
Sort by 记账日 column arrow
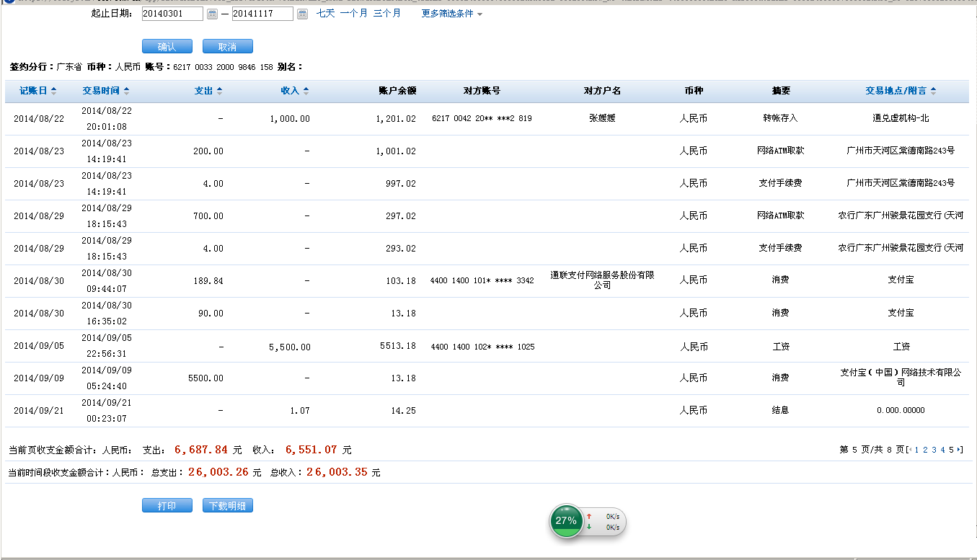(53, 91)
